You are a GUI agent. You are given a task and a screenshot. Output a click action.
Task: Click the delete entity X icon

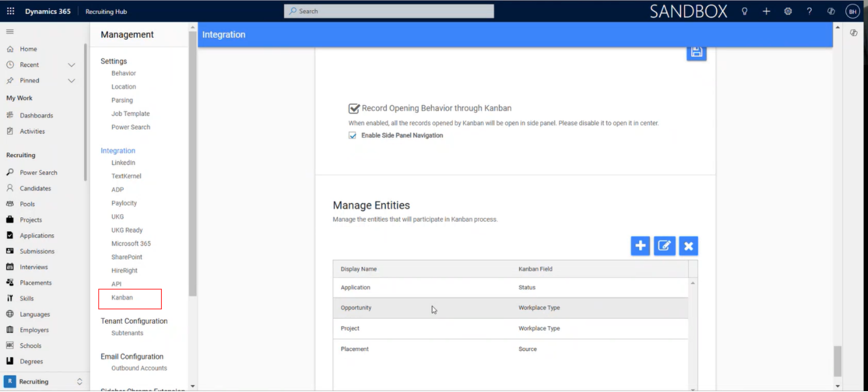coord(689,246)
